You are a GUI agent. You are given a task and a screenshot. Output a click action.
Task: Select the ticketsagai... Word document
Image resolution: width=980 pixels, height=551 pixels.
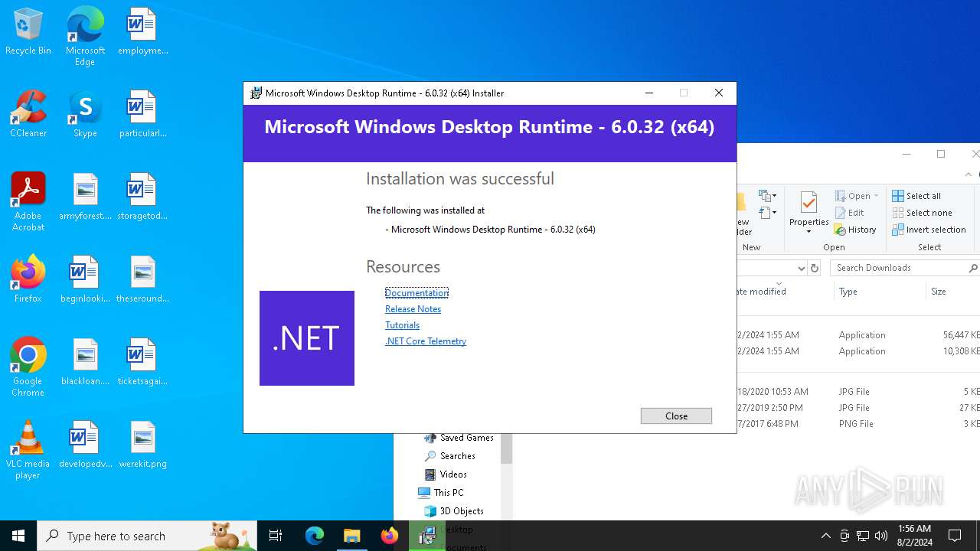(142, 362)
